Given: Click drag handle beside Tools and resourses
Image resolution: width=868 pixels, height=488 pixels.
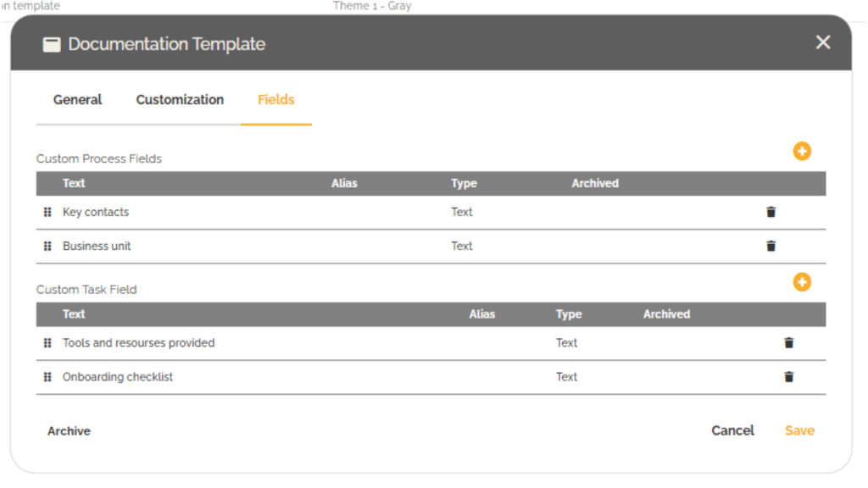Looking at the screenshot, I should tap(47, 343).
